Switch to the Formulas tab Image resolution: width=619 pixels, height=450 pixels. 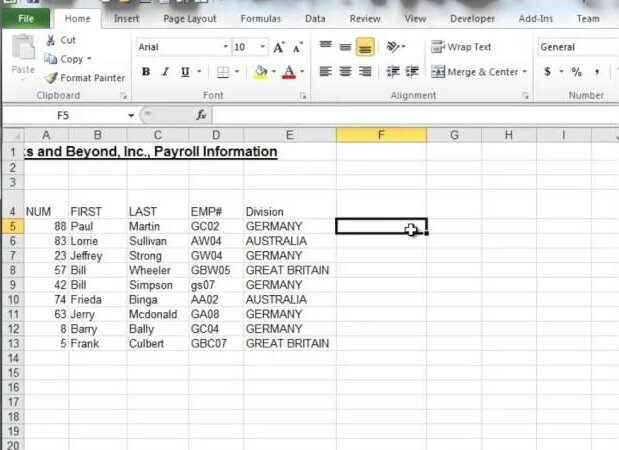tap(261, 19)
